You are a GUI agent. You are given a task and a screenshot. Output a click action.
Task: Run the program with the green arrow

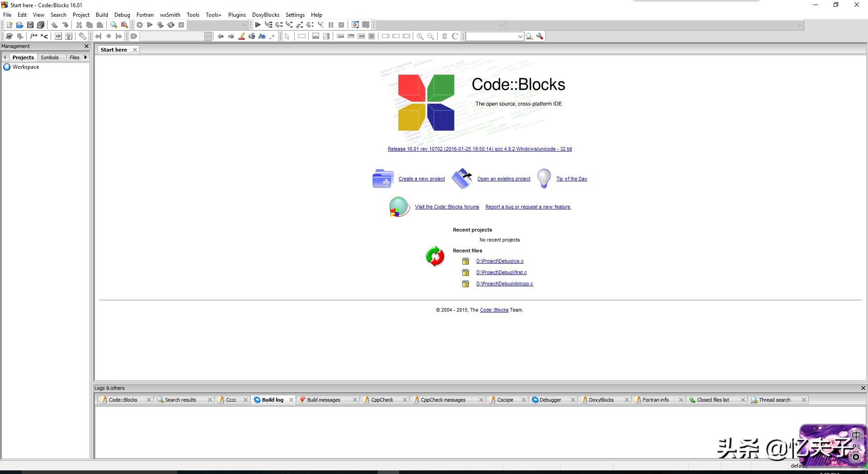(150, 25)
